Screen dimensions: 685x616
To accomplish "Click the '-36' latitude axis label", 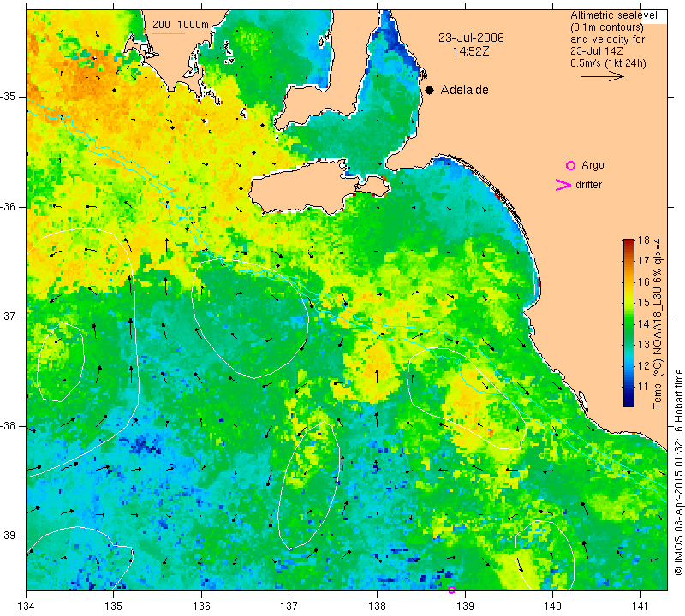I will tap(8, 207).
